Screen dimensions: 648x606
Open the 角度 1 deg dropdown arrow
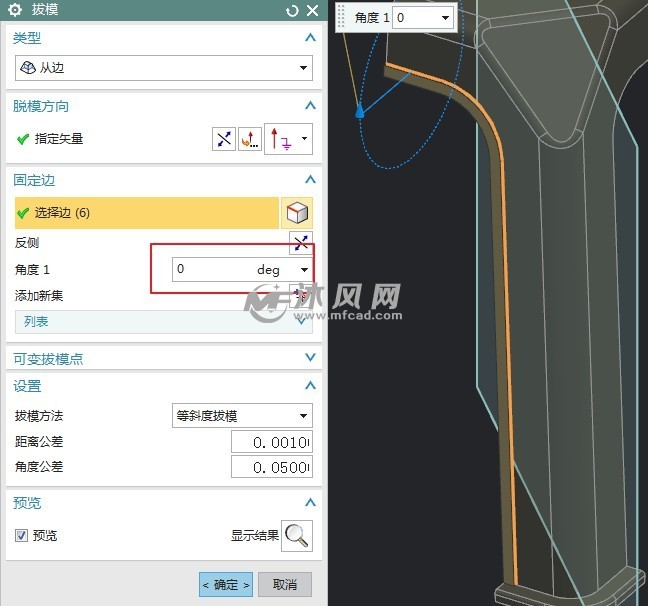305,270
